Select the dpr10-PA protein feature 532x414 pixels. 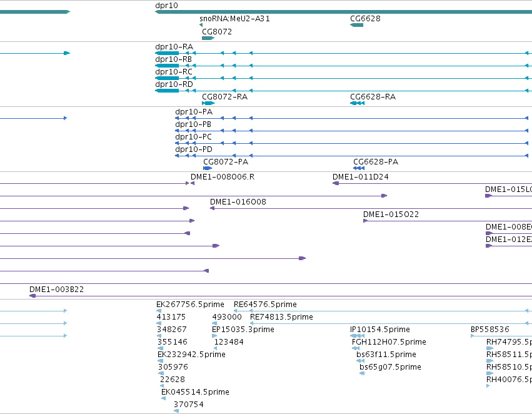click(351, 118)
